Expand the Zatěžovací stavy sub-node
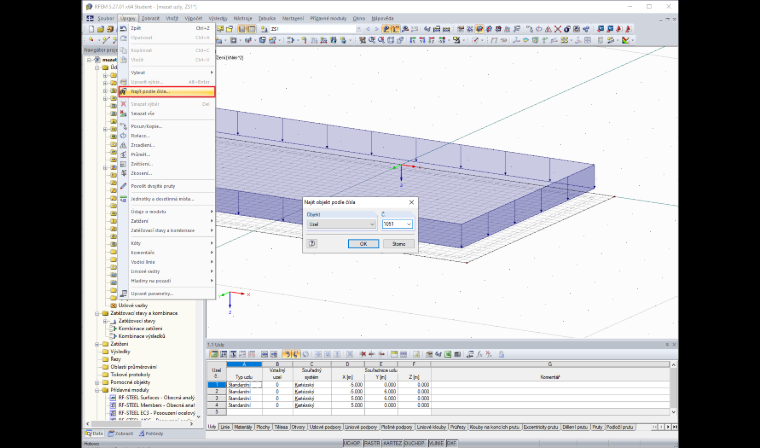 click(105, 321)
